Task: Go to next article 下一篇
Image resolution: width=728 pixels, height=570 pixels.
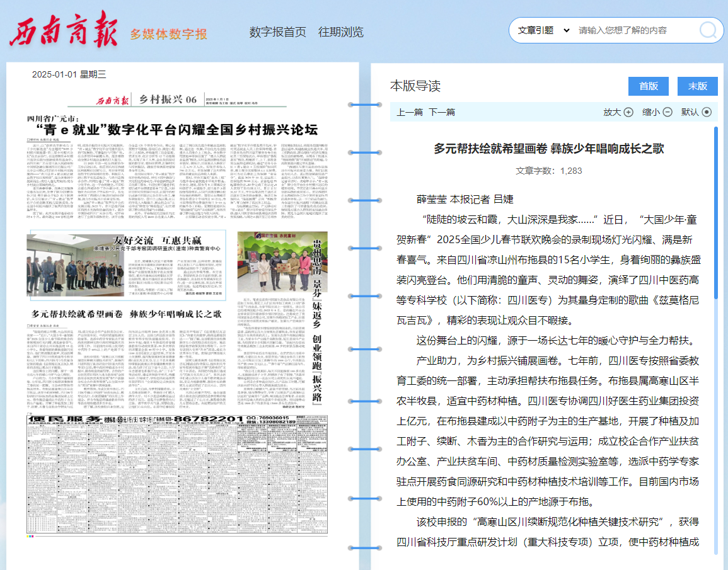Action: (442, 112)
